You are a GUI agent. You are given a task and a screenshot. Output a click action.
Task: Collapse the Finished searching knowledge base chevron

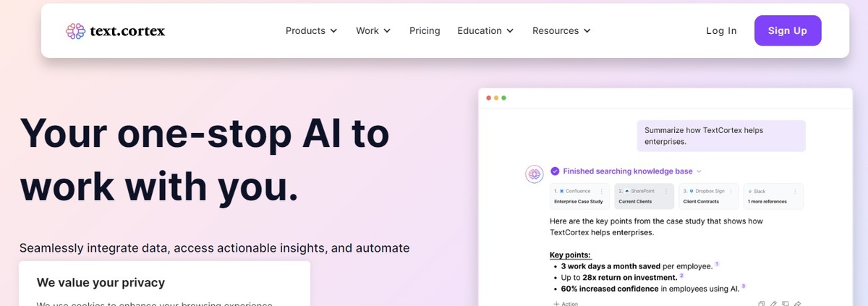pos(699,171)
